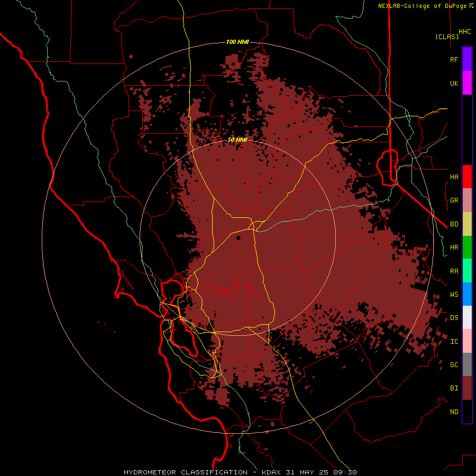Click the IC legend label

point(454,341)
